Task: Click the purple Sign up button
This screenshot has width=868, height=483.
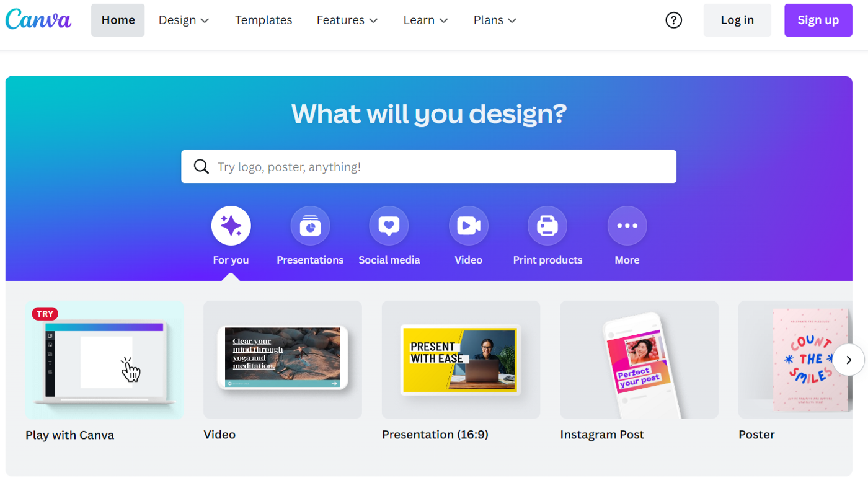Action: (818, 20)
